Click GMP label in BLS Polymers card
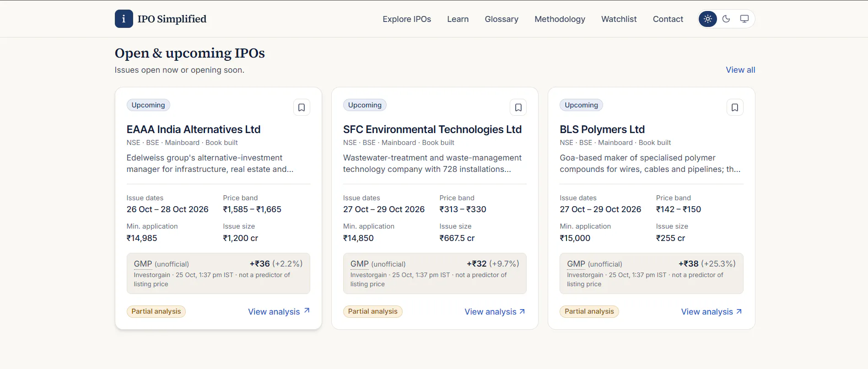Viewport: 868px width, 369px height. [x=576, y=264]
